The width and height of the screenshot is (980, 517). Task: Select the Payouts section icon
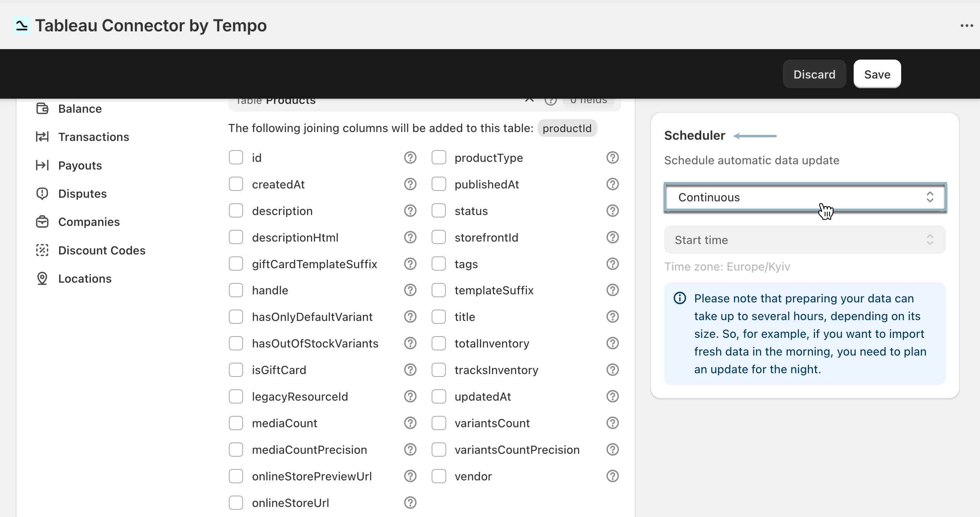(x=43, y=165)
